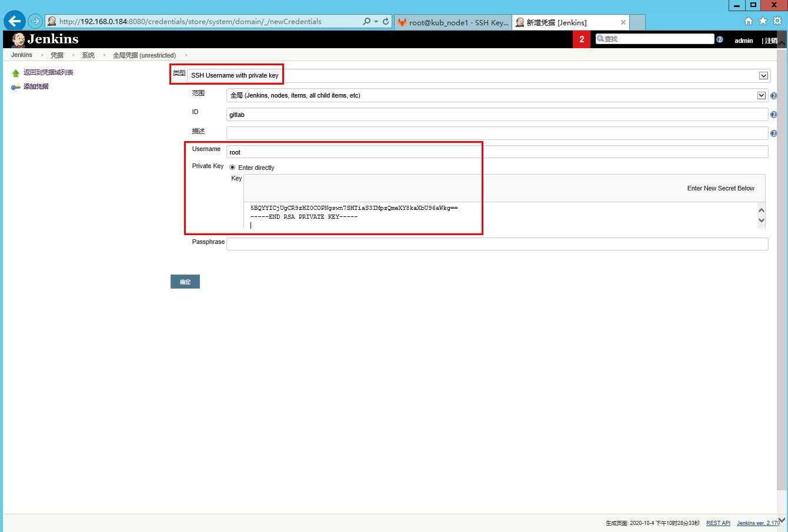Open a new blank browser tab

click(637, 22)
